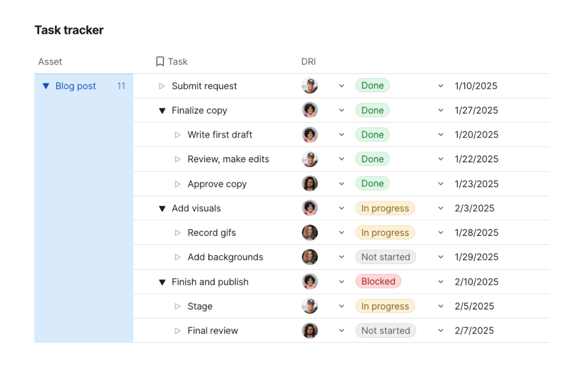Collapse the Blog post asset group
Viewport: 588px width, 368px height.
(46, 86)
